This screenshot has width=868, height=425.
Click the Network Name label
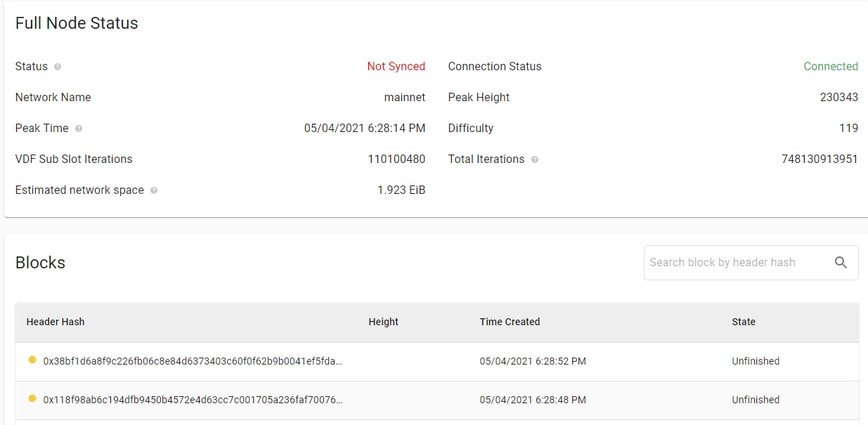53,98
